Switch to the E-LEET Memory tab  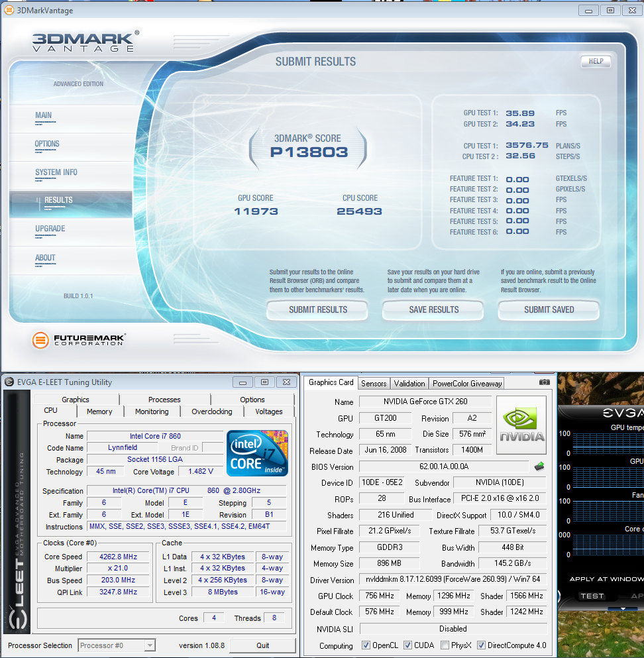pos(99,411)
